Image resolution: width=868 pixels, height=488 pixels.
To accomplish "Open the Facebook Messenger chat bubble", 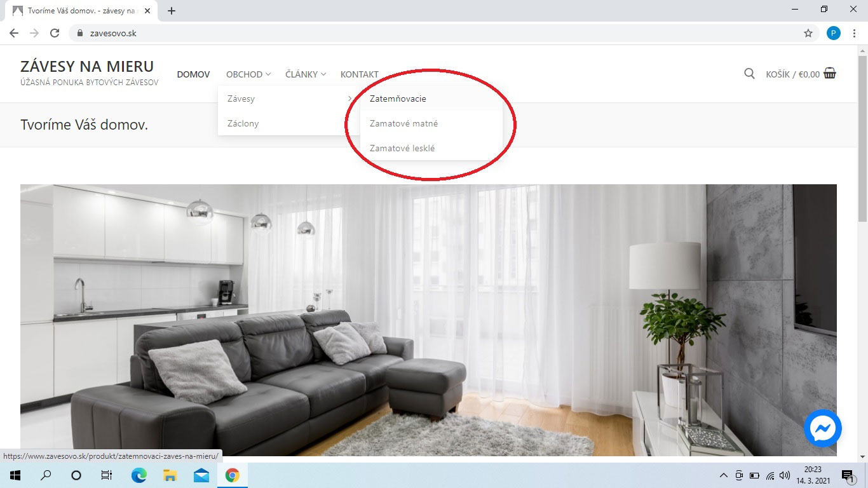I will point(823,428).
